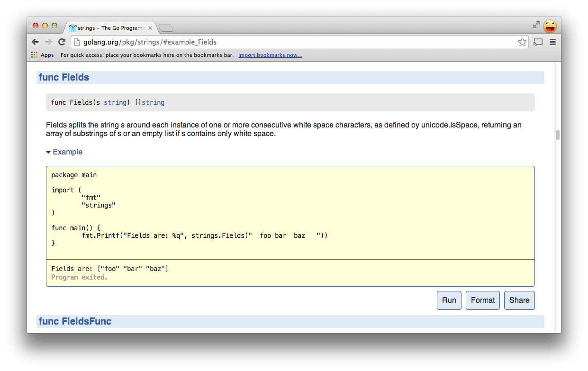Bookmark this page with the star icon

tap(522, 42)
